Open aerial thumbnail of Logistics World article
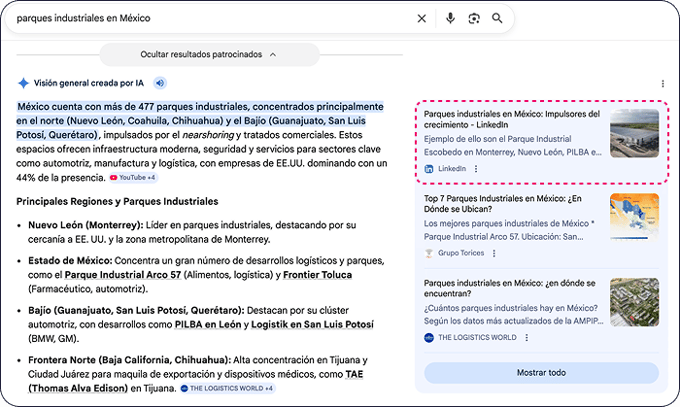The height and width of the screenshot is (407, 680). (x=634, y=302)
